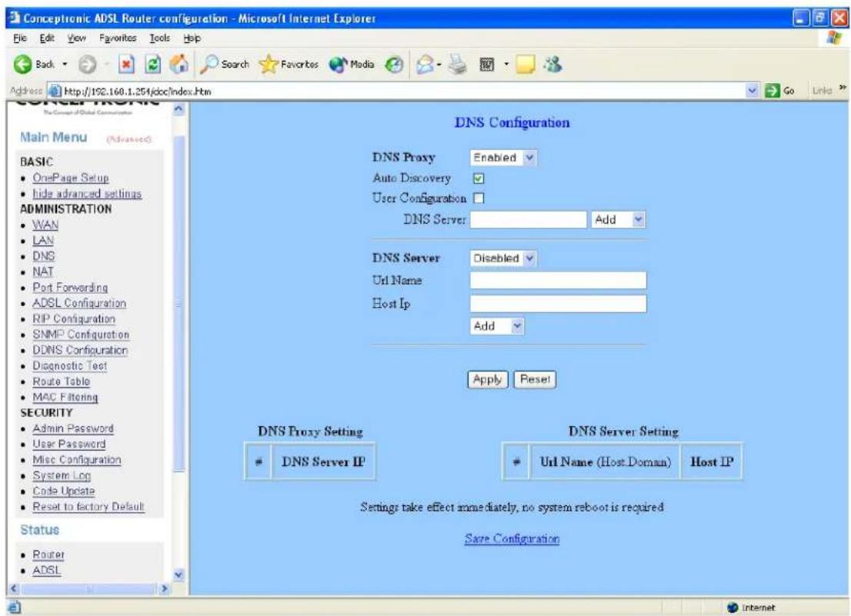Click the IE Back arrow icon
Viewport: 851px width, 616px height.
click(23, 65)
